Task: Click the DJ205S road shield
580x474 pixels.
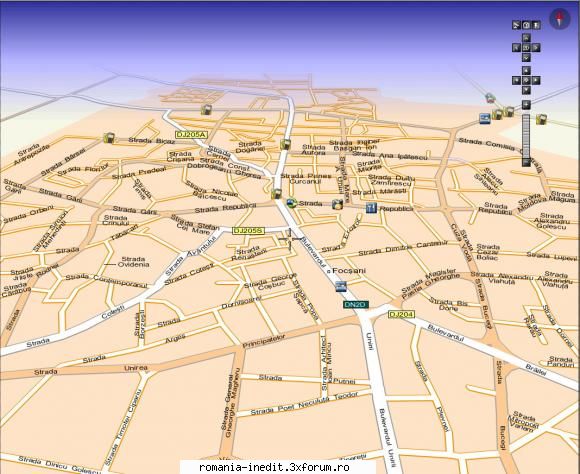Action: [x=248, y=231]
